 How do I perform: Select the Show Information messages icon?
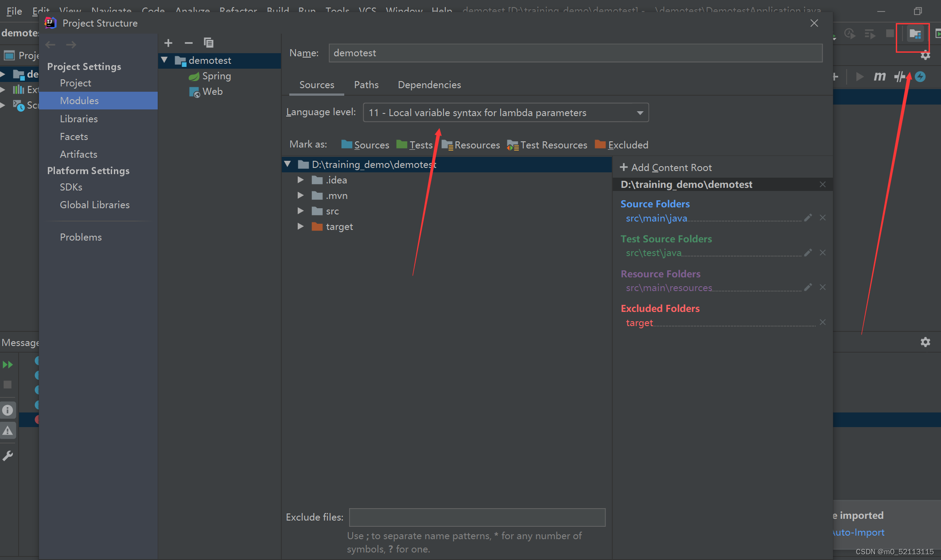coord(8,410)
